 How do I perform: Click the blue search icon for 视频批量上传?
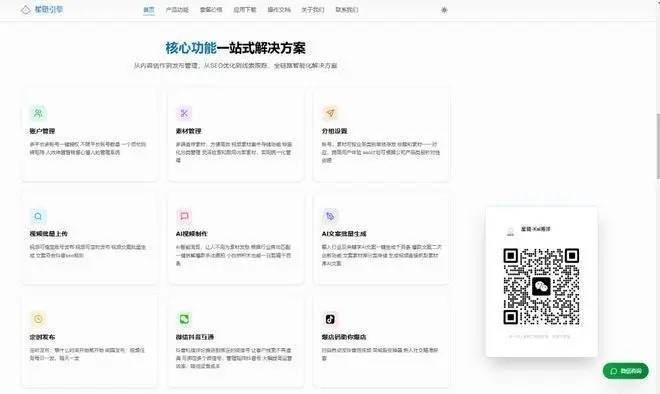click(38, 216)
